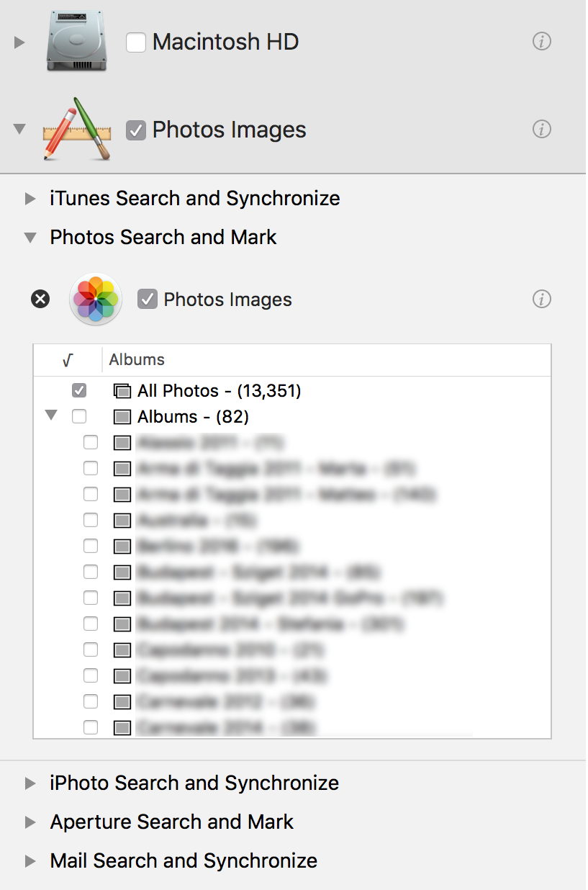Uncheck the All Photos checkbox
Image resolution: width=588 pixels, height=890 pixels.
coord(79,391)
